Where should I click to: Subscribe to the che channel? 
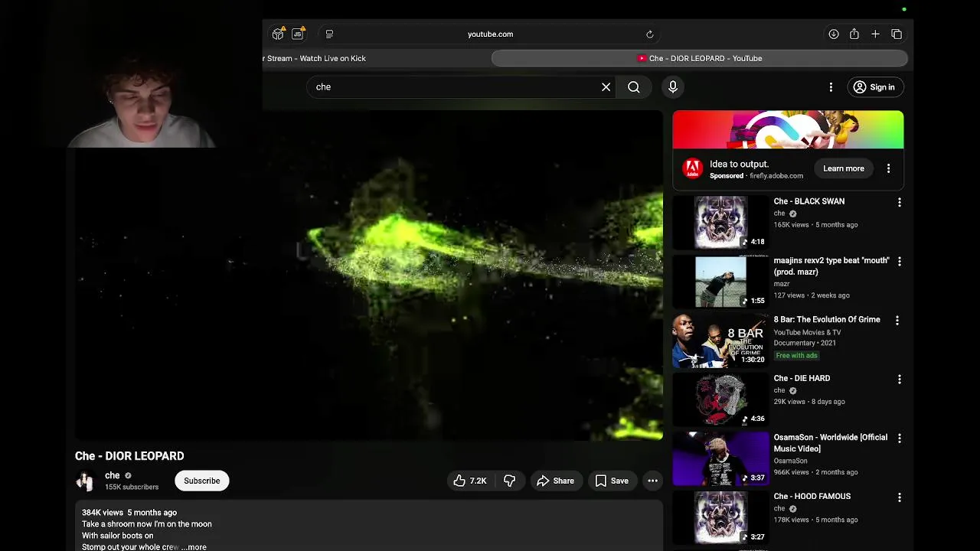[x=201, y=481]
